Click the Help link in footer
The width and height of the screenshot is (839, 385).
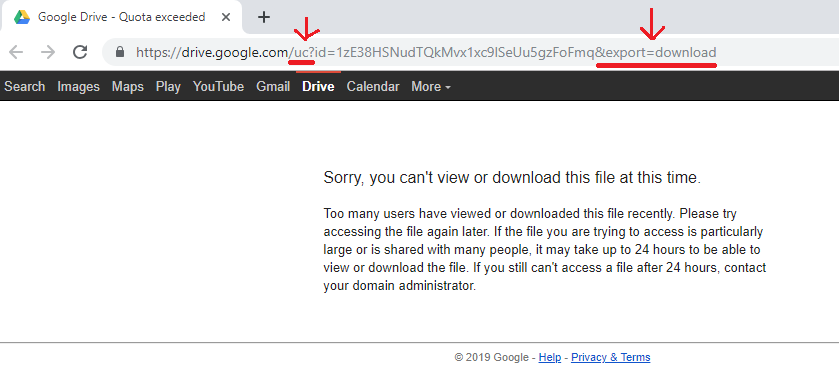click(550, 357)
